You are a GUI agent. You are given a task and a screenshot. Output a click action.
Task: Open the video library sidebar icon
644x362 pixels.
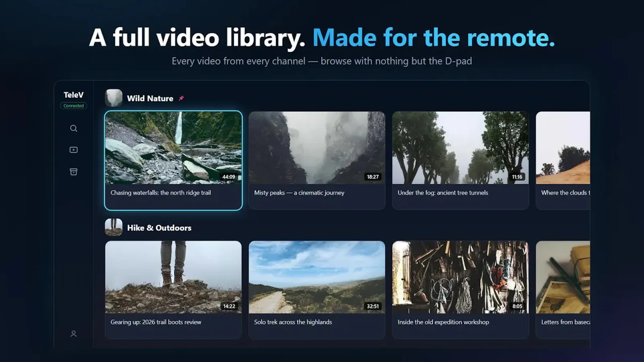coord(73,150)
